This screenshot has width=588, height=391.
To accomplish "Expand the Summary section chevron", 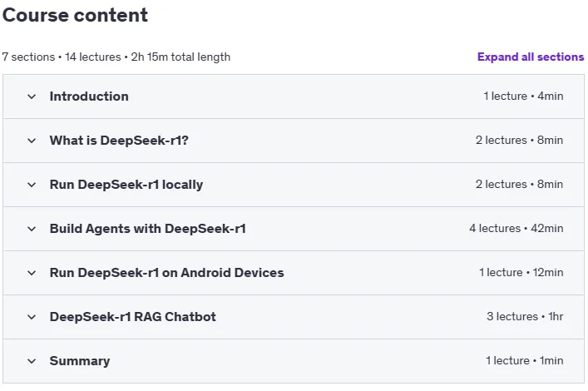I will pos(32,361).
